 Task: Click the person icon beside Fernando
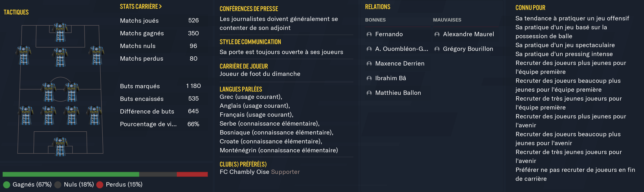[369, 34]
